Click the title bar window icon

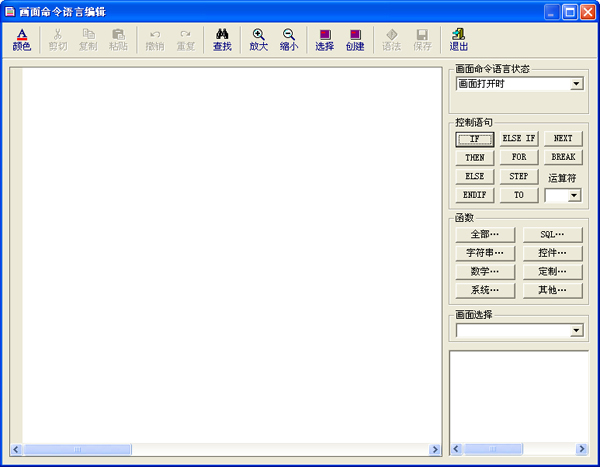[10, 12]
